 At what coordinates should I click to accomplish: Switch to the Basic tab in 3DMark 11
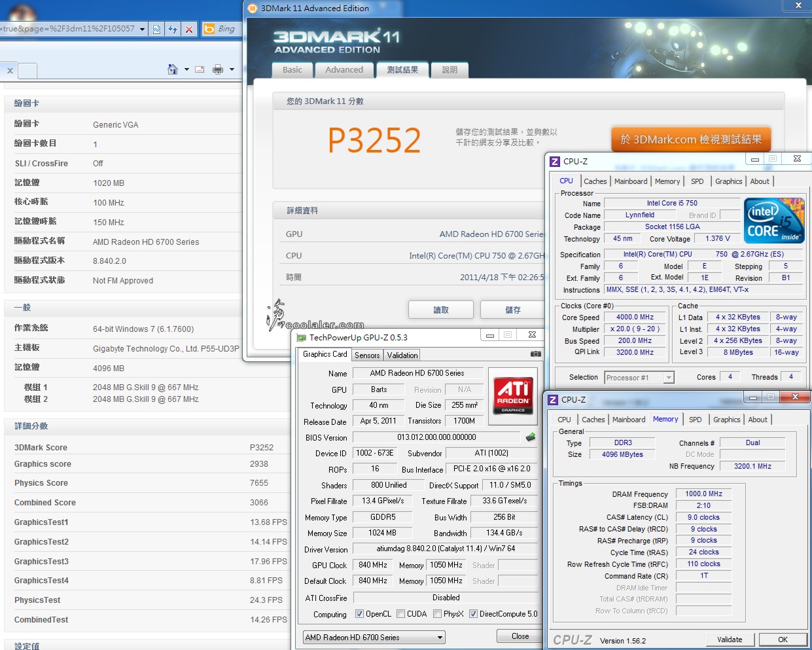pos(292,70)
